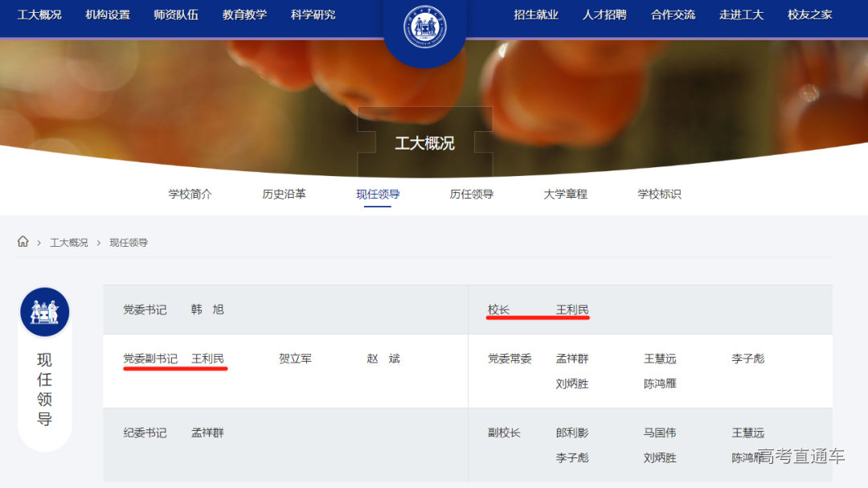Image resolution: width=868 pixels, height=488 pixels.
Task: Click the round leadership icon beside 现任领导
Action: 45,312
